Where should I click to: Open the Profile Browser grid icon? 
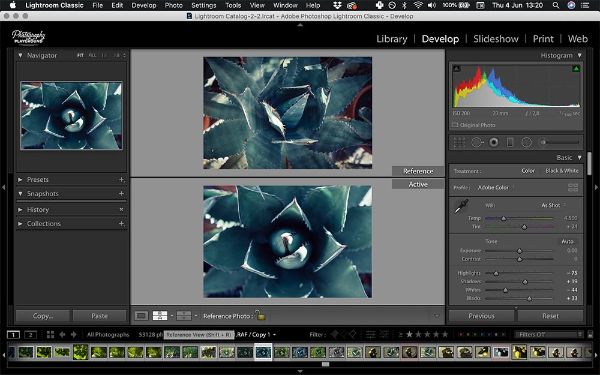(573, 188)
